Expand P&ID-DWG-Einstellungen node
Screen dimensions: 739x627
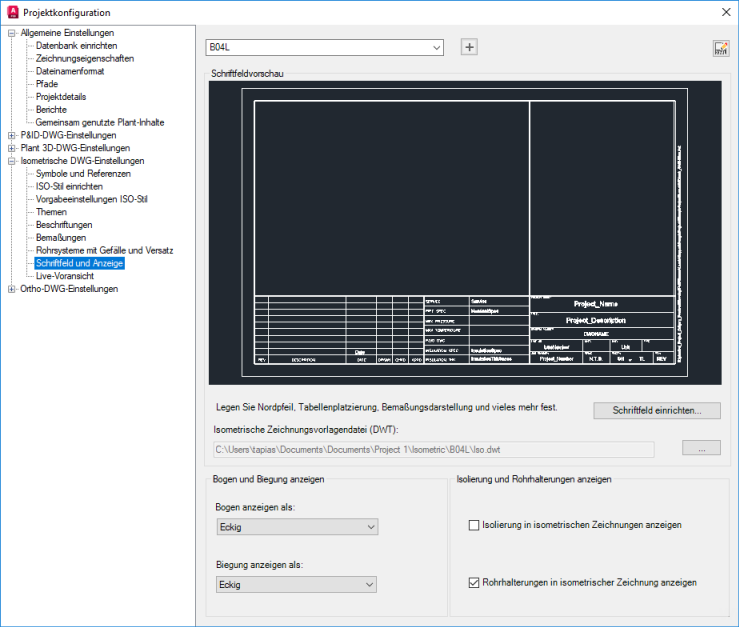pyautogui.click(x=12, y=135)
